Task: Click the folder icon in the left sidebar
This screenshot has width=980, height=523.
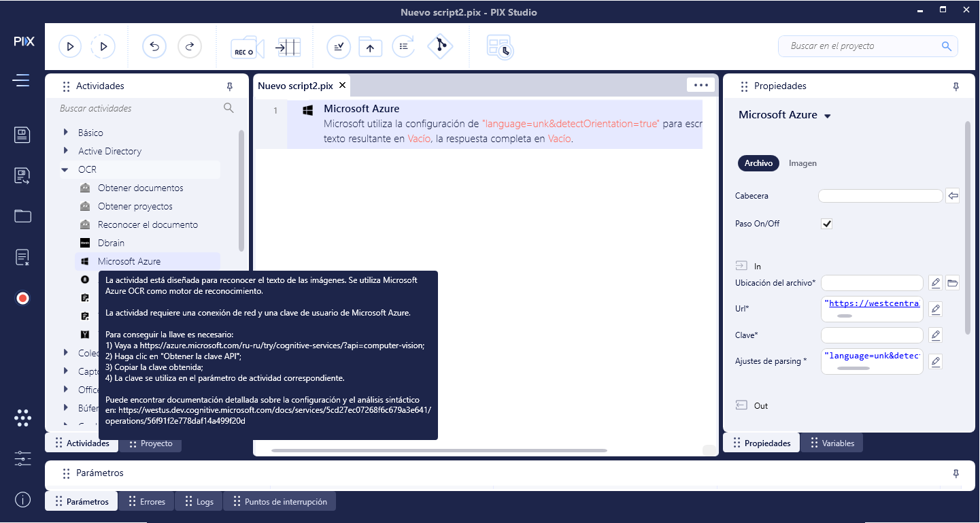Action: coord(22,216)
